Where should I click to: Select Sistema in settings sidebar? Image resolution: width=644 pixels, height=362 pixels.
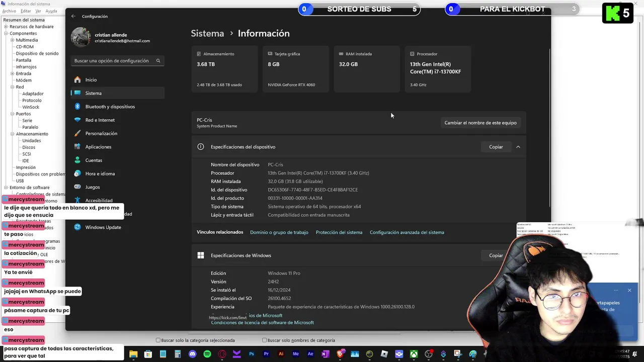click(x=117, y=93)
